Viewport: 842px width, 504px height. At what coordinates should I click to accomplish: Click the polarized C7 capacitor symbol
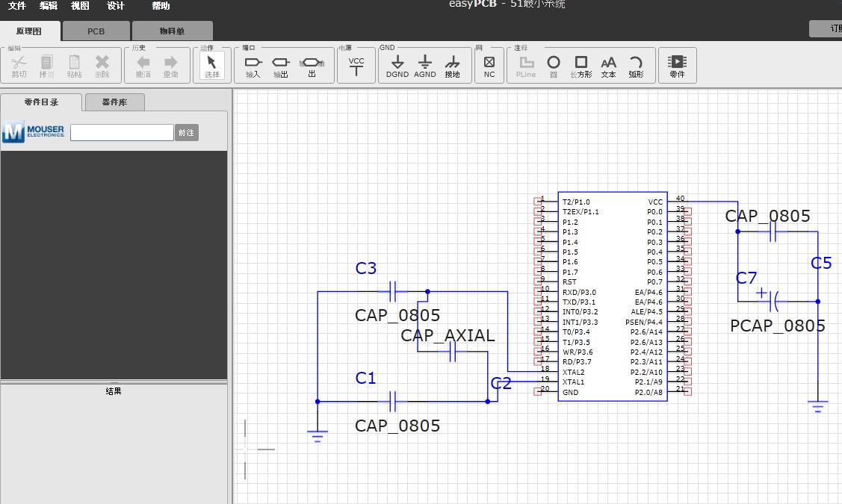coord(771,299)
